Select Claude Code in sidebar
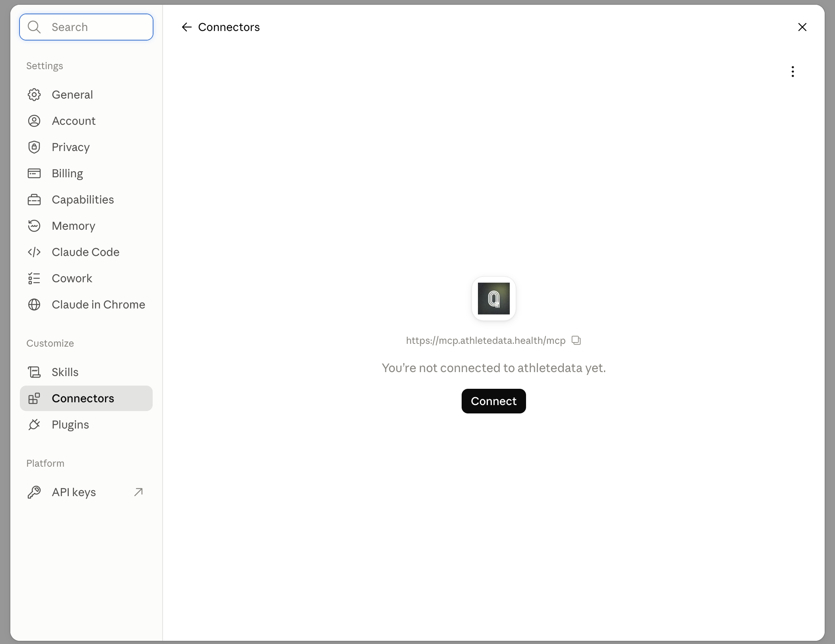Image resolution: width=835 pixels, height=644 pixels. 86,252
